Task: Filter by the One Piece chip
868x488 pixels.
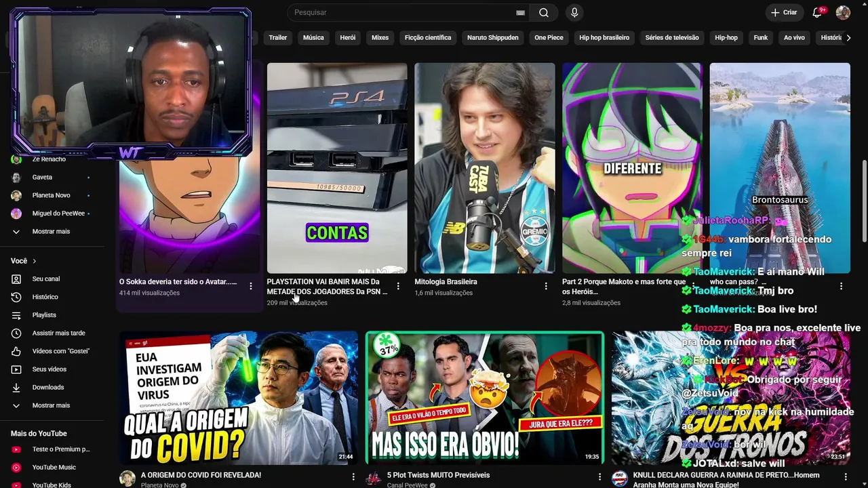Action: (549, 38)
